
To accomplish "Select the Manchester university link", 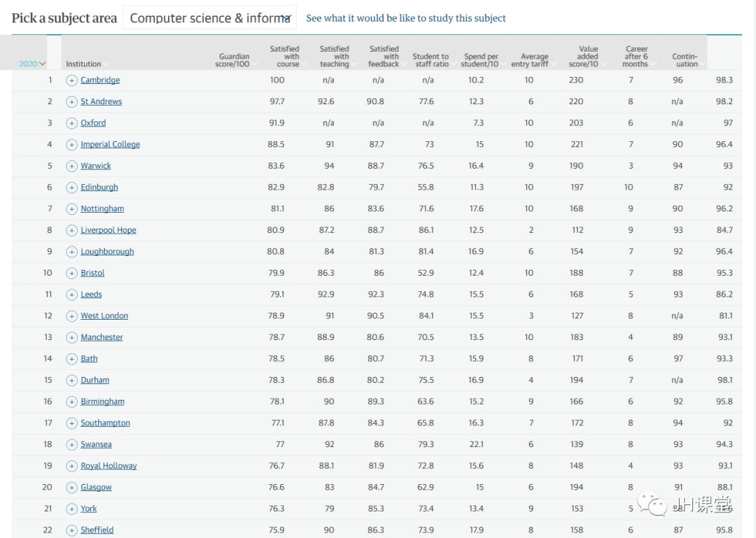I will click(101, 337).
